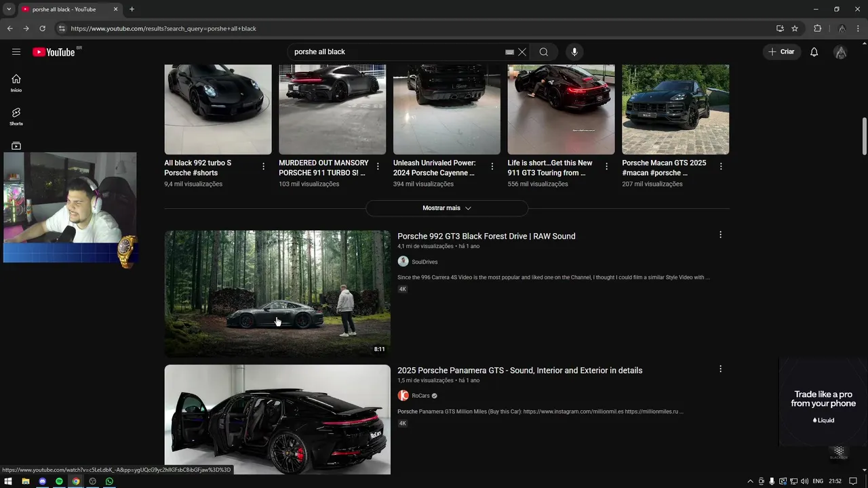
Task: Open Chrome profile avatar
Action: click(x=842, y=28)
